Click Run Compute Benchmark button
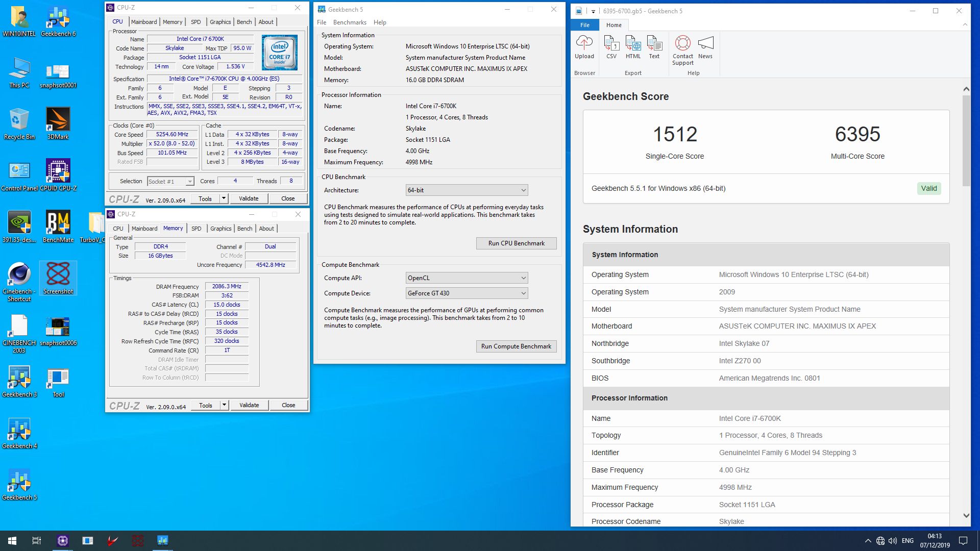Image resolution: width=980 pixels, height=551 pixels. click(516, 346)
